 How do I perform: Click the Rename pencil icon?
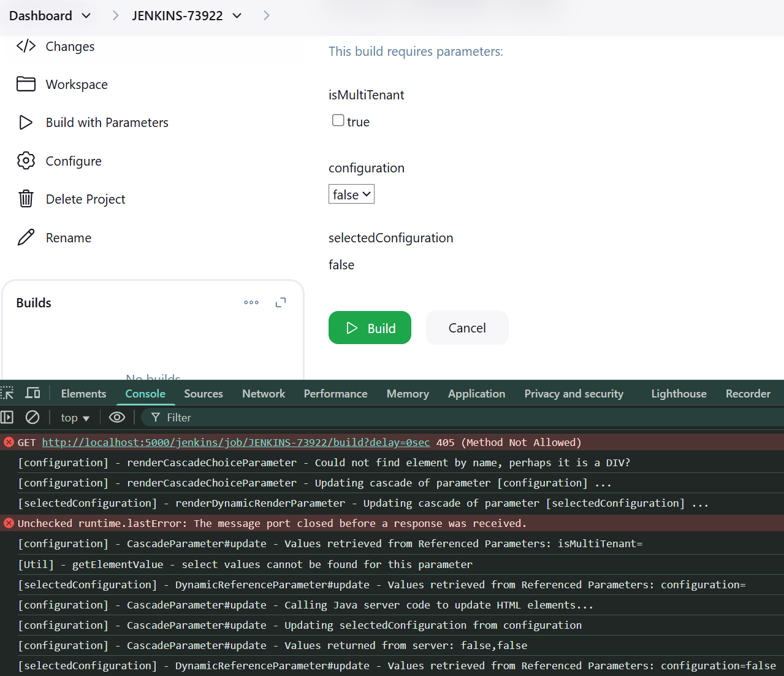coord(26,237)
